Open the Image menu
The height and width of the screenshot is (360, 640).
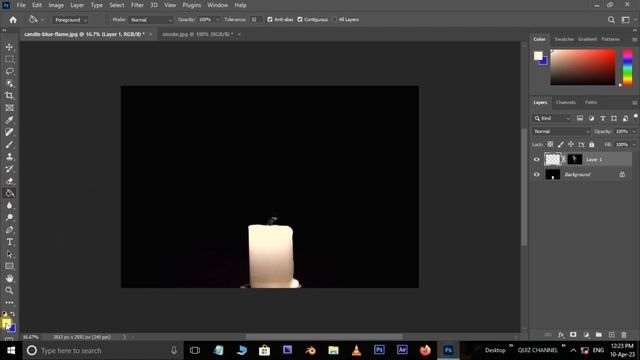point(56,5)
